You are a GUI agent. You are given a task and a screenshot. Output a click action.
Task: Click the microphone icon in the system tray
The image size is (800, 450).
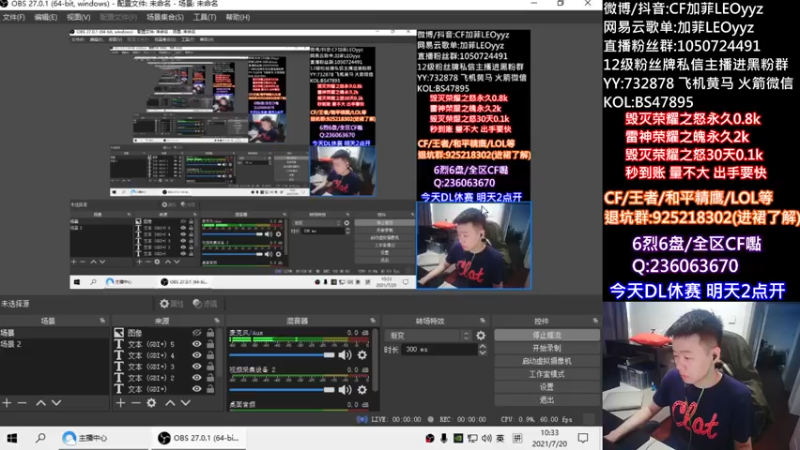[443, 438]
